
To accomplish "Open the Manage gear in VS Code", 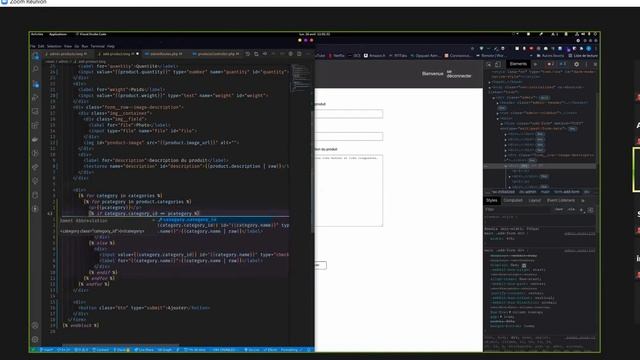I will (x=36, y=339).
